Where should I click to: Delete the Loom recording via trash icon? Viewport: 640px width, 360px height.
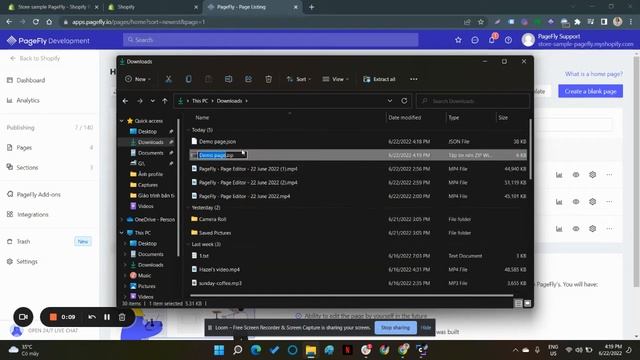pos(122,317)
